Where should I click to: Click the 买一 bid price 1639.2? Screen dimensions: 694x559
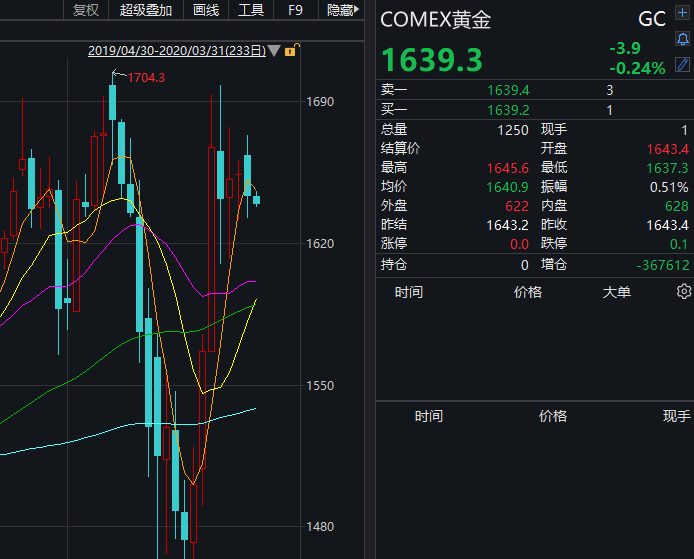508,110
